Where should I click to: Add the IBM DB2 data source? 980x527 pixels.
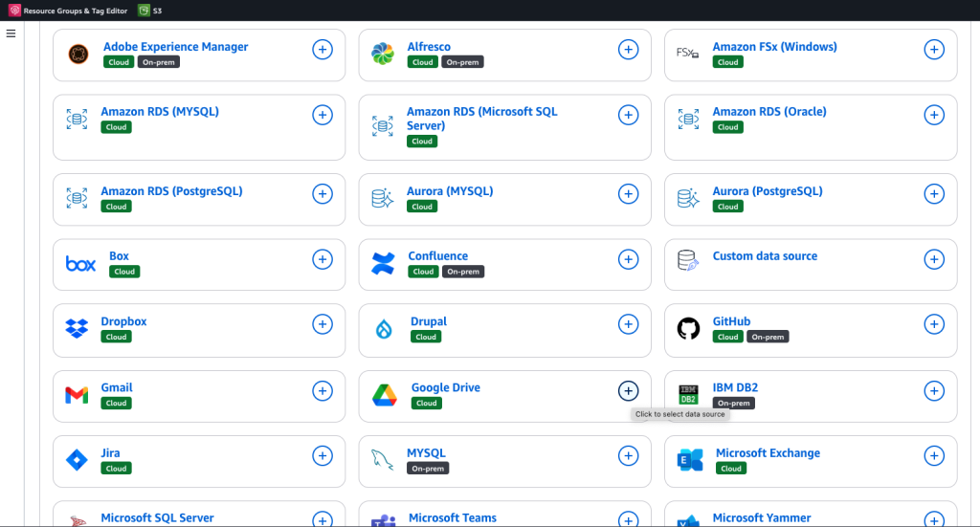[x=934, y=391]
